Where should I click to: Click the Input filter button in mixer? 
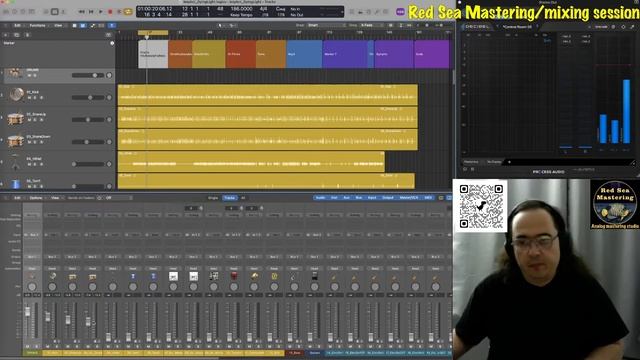click(x=372, y=198)
